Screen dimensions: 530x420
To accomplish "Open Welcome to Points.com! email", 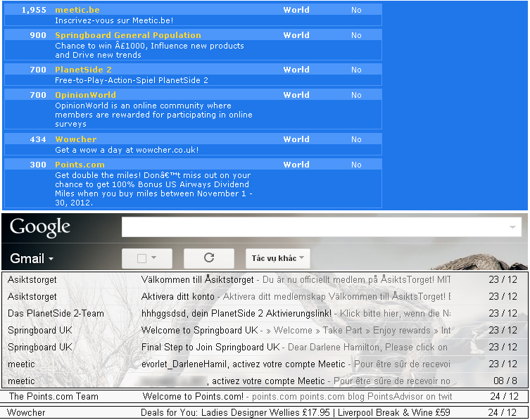I will point(265,396).
